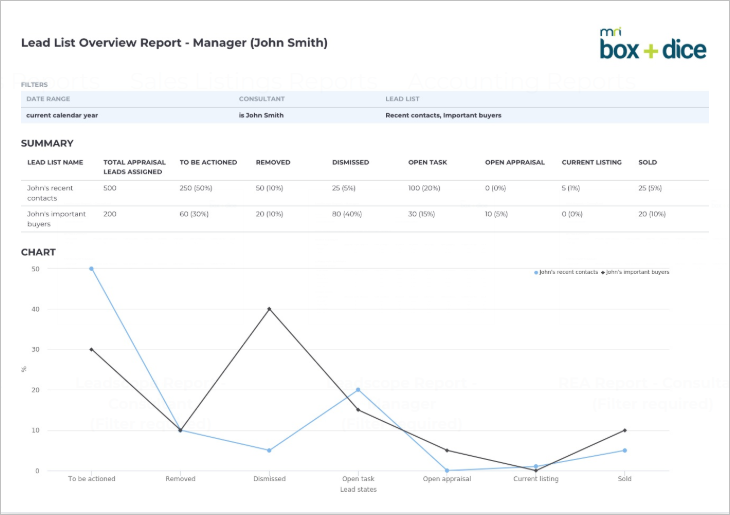Click the Sold column header
Viewport: 730px width, 515px height.
click(x=648, y=163)
